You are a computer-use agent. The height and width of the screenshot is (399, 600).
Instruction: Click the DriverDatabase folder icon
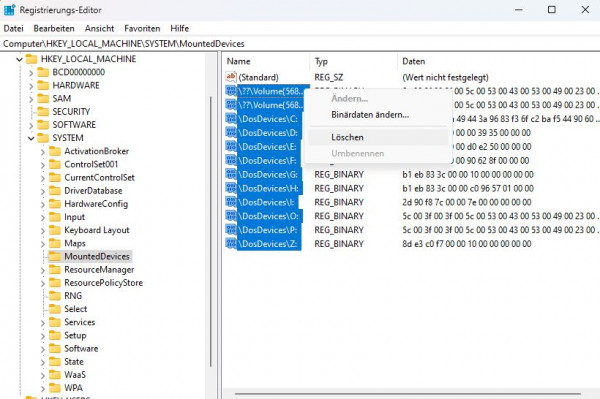55,191
